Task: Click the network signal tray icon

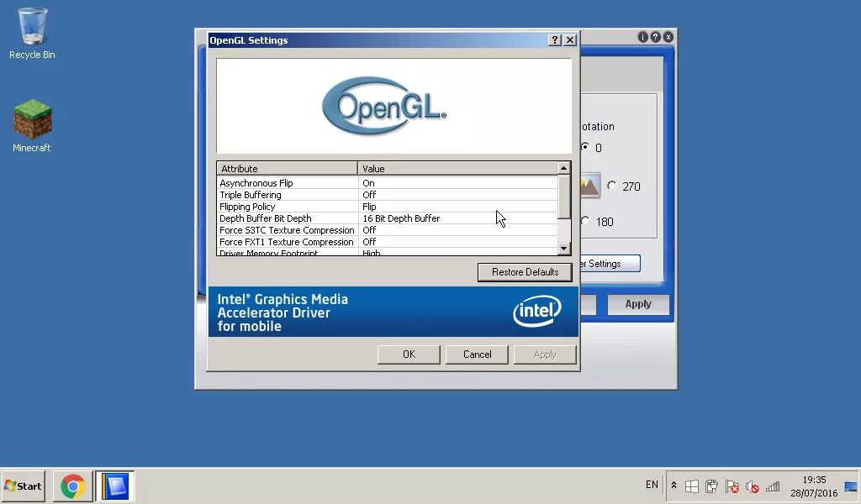Action: click(x=773, y=486)
